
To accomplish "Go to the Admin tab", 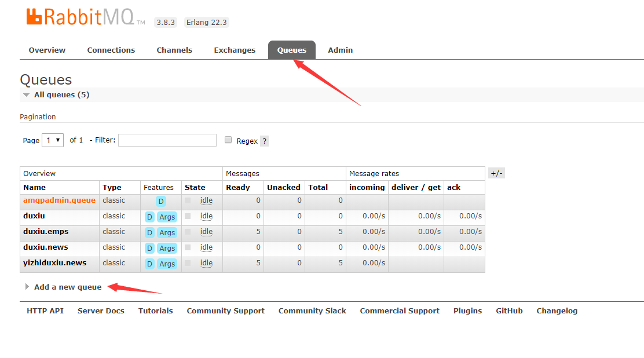I will click(340, 50).
